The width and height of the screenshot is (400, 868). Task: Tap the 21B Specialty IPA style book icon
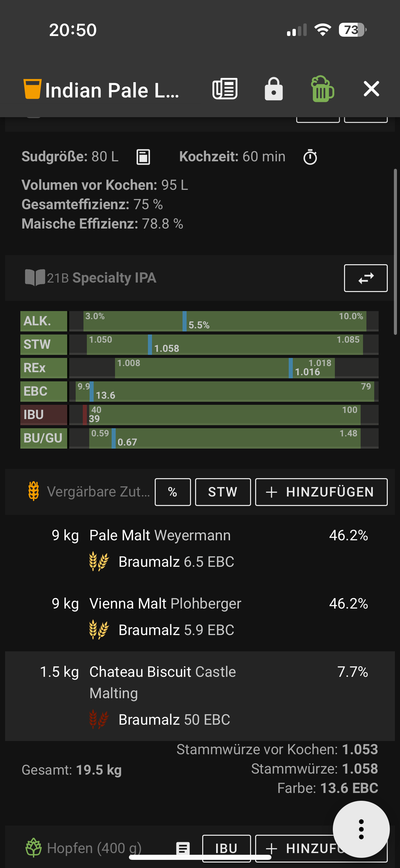tap(35, 278)
